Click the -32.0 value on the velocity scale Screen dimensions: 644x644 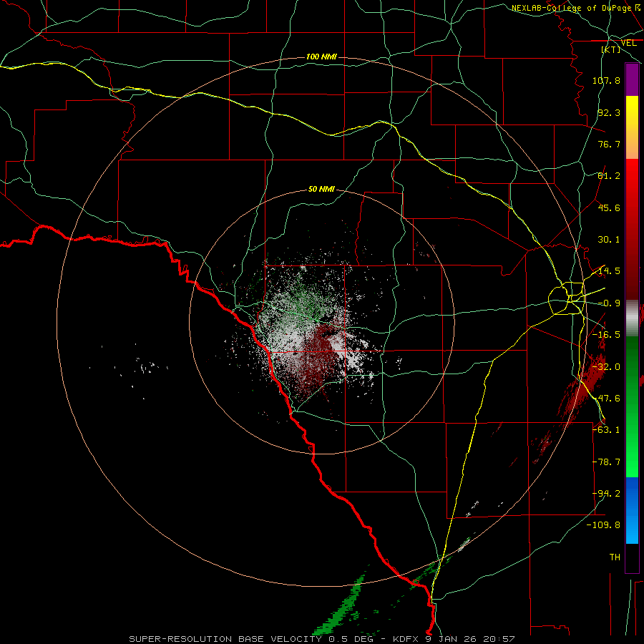coord(606,367)
